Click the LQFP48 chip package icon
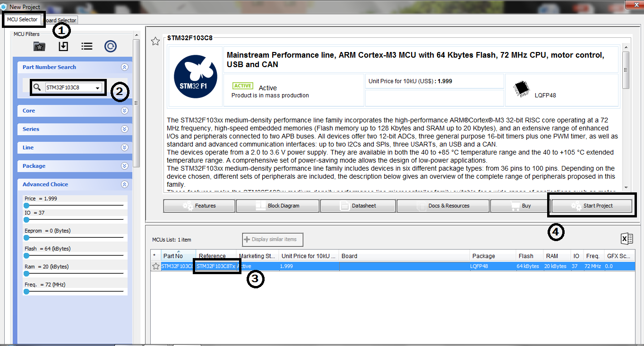 521,89
